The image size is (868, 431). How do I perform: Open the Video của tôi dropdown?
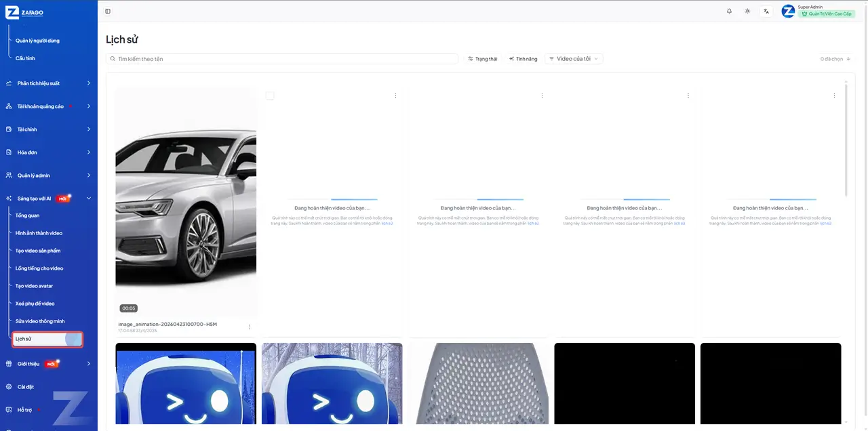click(574, 59)
